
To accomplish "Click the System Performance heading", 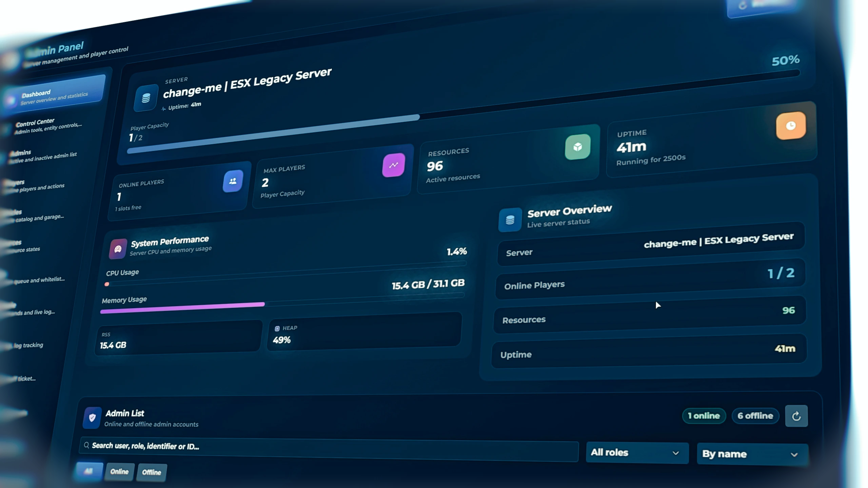I will coord(170,241).
